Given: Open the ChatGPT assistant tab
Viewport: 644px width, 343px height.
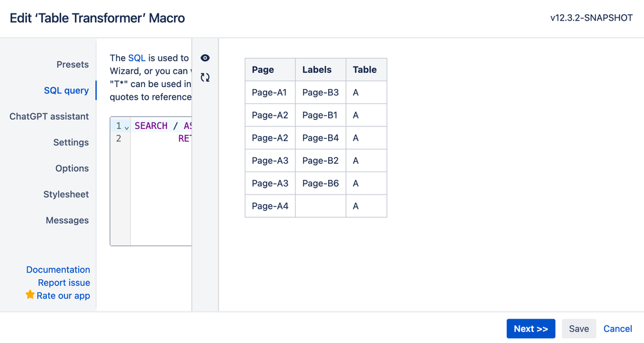Looking at the screenshot, I should (49, 117).
